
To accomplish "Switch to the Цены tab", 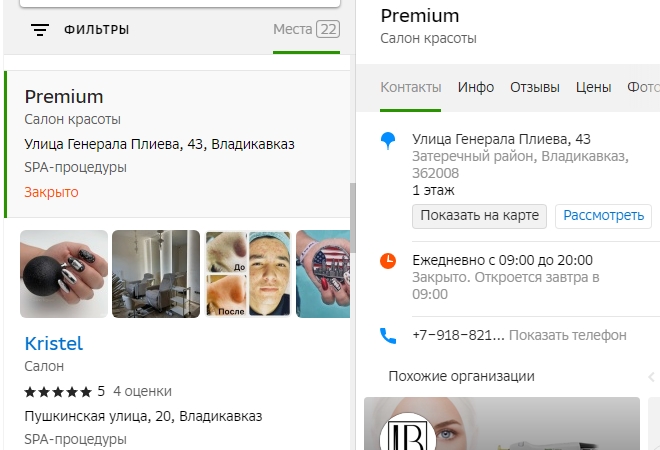I will click(x=593, y=87).
